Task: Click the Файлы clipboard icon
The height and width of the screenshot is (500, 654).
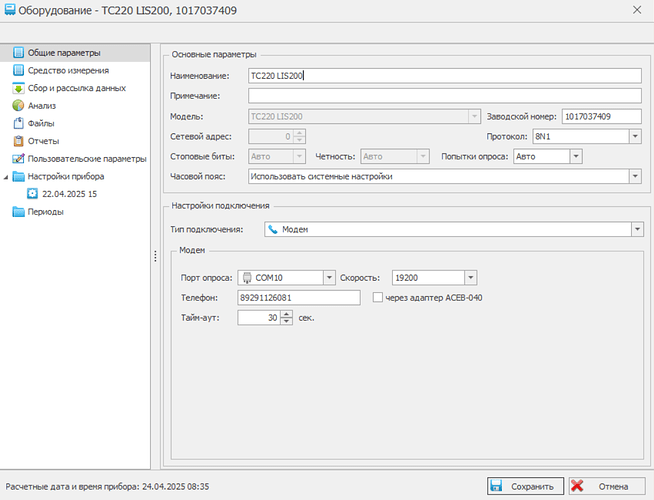Action: (18, 123)
